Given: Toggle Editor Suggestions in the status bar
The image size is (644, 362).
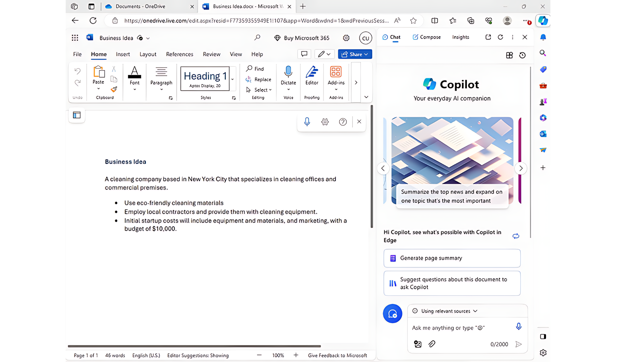Looking at the screenshot, I should coord(198,355).
